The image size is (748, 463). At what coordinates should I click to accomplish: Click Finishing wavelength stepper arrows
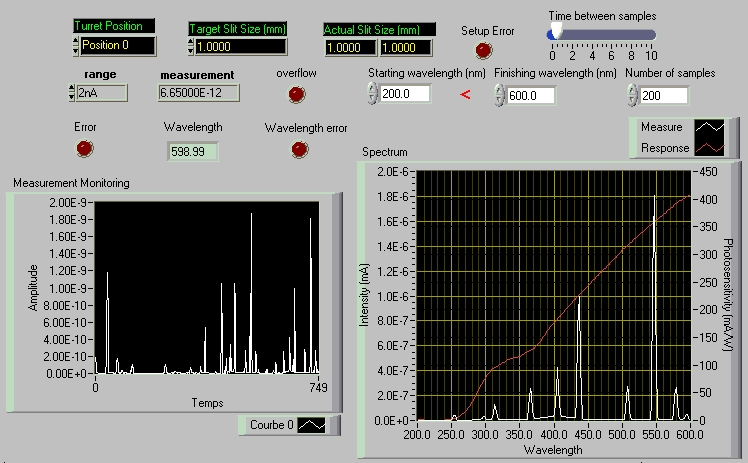499,95
